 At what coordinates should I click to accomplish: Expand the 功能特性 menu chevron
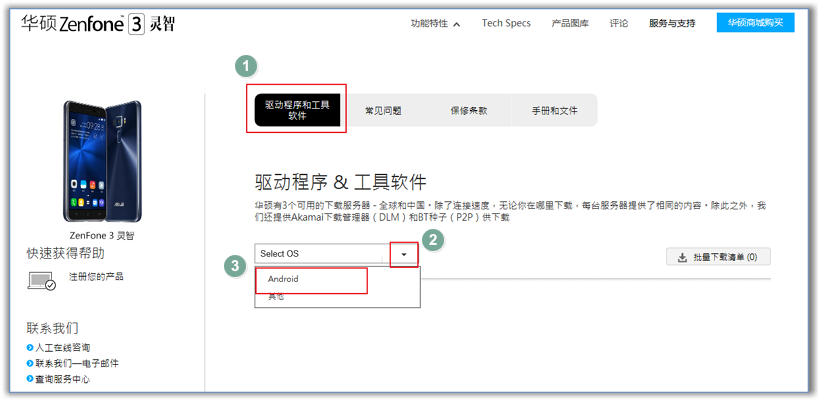click(456, 24)
